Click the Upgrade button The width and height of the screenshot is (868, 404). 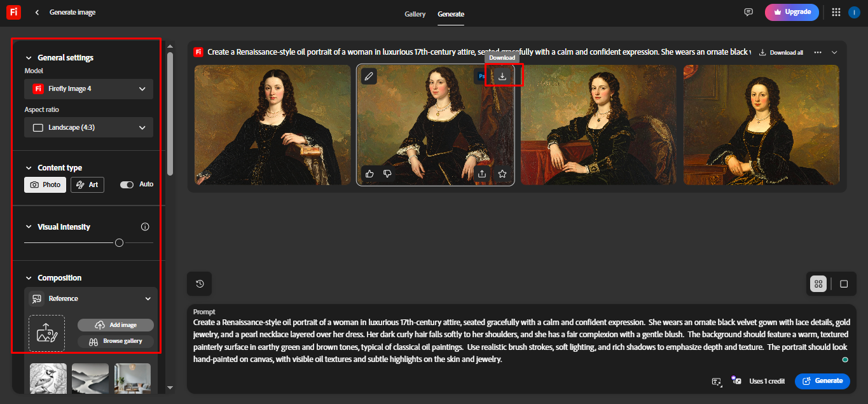[x=792, y=11]
